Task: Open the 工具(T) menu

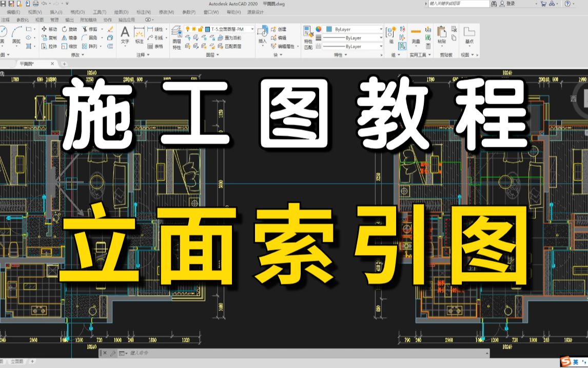Action: tap(99, 11)
